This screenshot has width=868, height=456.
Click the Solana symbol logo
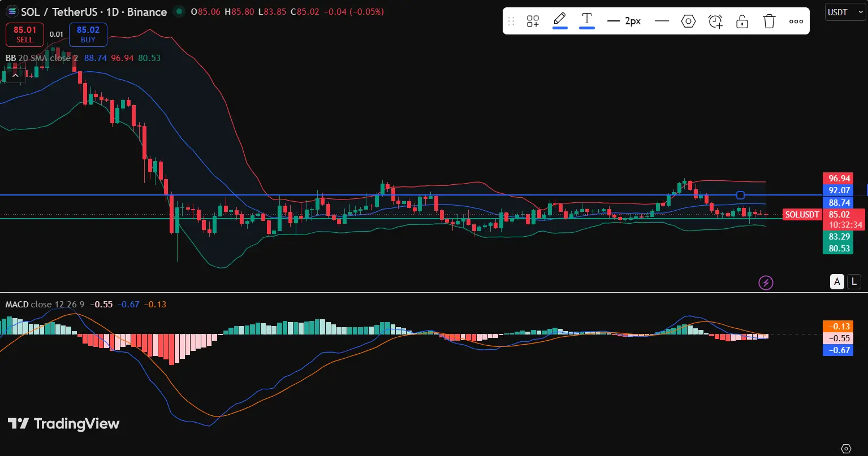click(11, 11)
